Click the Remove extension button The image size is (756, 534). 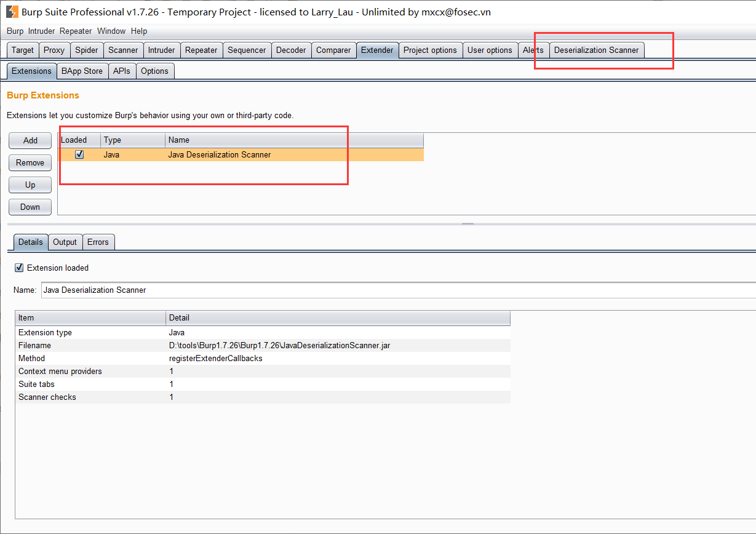coord(30,162)
